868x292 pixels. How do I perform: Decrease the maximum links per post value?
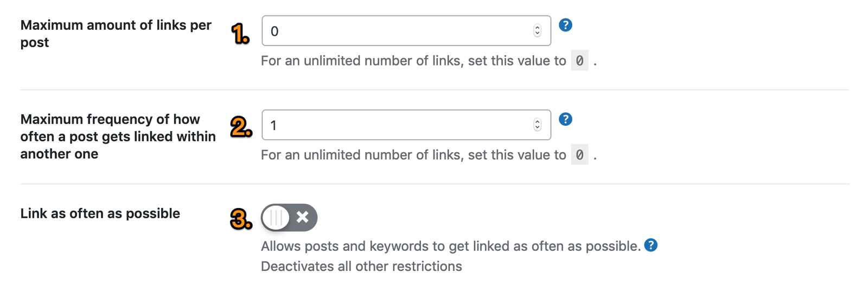pos(537,34)
